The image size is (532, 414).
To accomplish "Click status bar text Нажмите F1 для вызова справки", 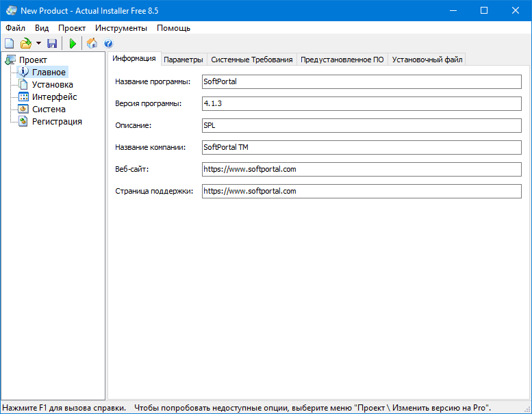I will (64, 408).
